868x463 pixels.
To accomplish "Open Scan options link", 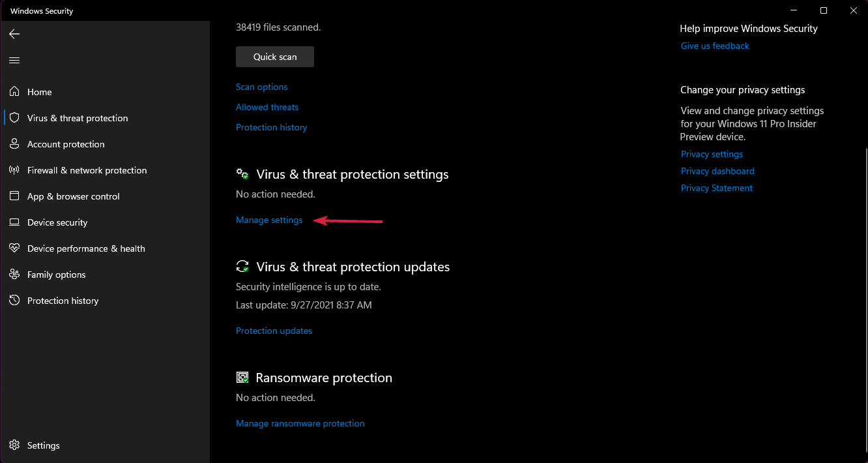I will click(261, 87).
